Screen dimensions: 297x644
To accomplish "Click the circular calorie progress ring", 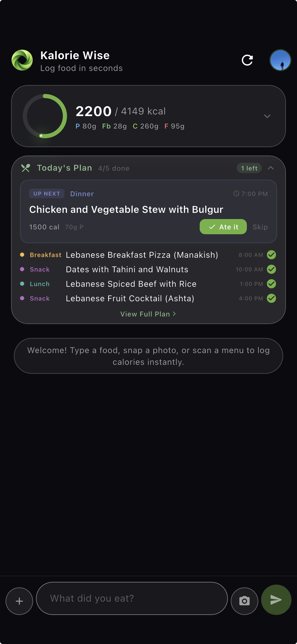I will 45,116.
